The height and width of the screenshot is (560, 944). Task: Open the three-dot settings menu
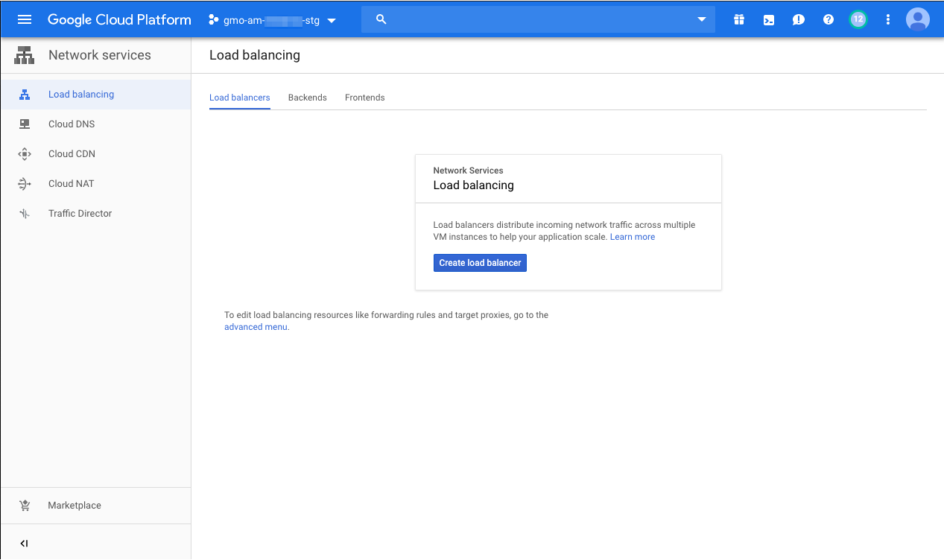(887, 20)
